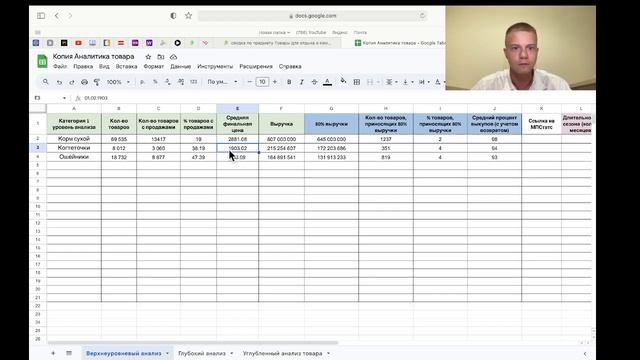This screenshot has height=360, width=640.
Task: Open horizontal align options
Action: 391,82
